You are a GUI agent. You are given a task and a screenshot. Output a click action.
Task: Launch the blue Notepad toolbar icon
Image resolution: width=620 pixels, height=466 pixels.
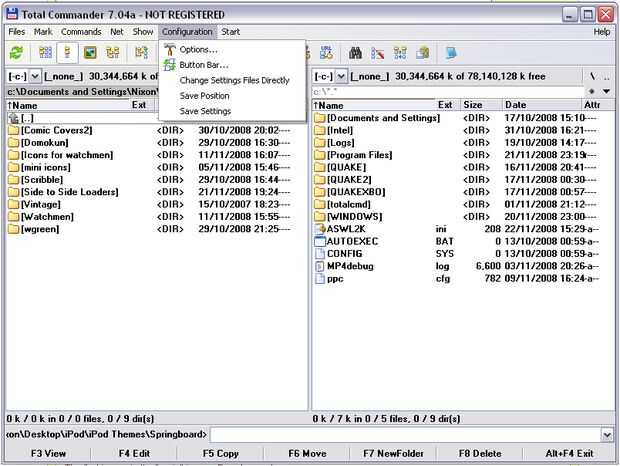coord(451,53)
